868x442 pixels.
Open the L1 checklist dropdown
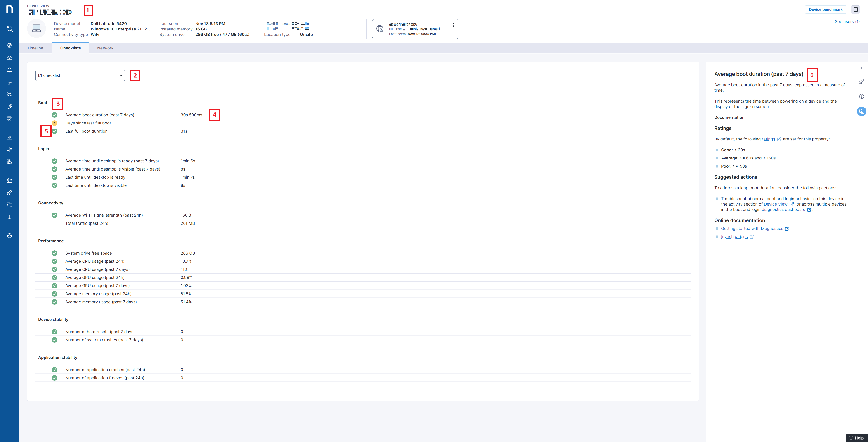[80, 75]
